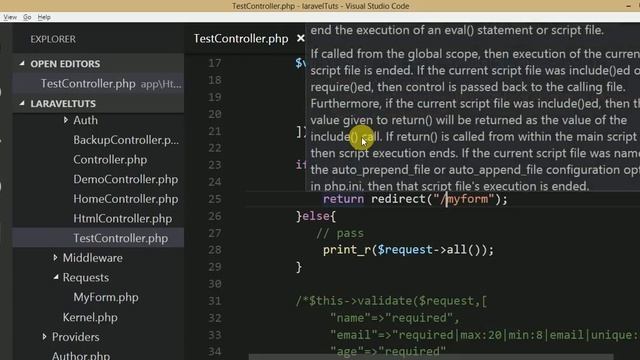This screenshot has width=640, height=360.
Task: Click the "myform" string in redirect
Action: 464,199
